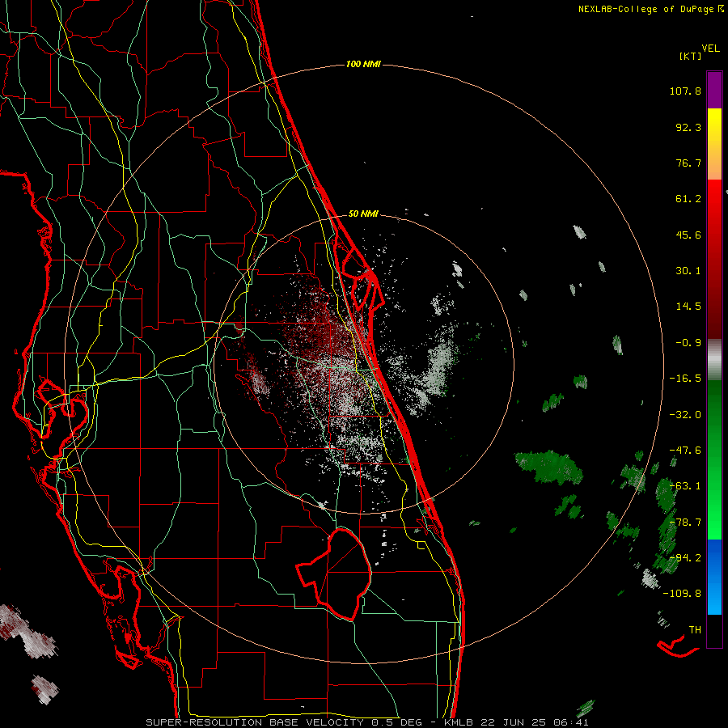Select the 107.8 legend value
728x728 pixels.
[x=685, y=91]
